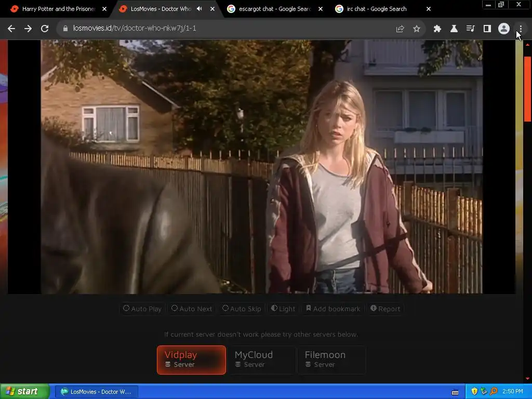
Task: Open the magnifier search tray icon
Action: tap(494, 392)
